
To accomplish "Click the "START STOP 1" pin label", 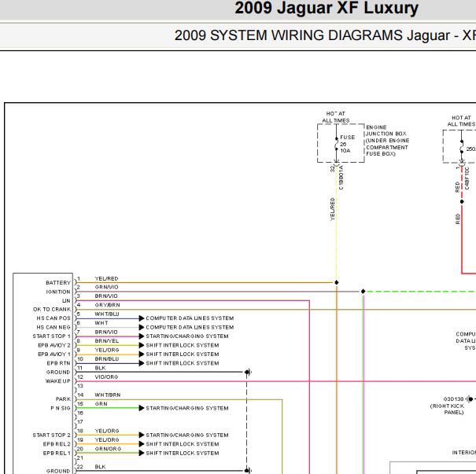I will [x=52, y=336].
